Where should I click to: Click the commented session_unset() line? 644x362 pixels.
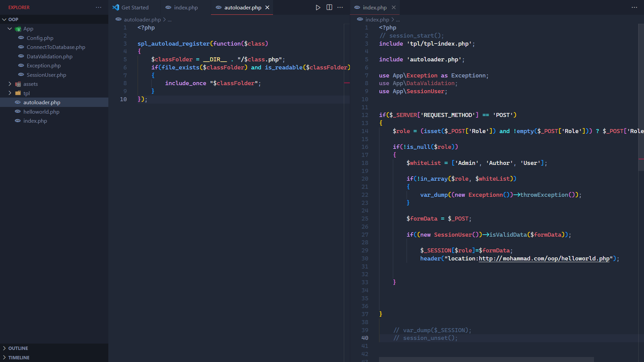[425, 338]
